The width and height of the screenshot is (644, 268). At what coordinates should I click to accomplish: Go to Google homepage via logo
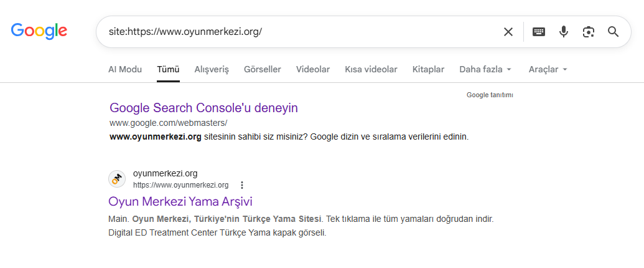click(x=39, y=31)
